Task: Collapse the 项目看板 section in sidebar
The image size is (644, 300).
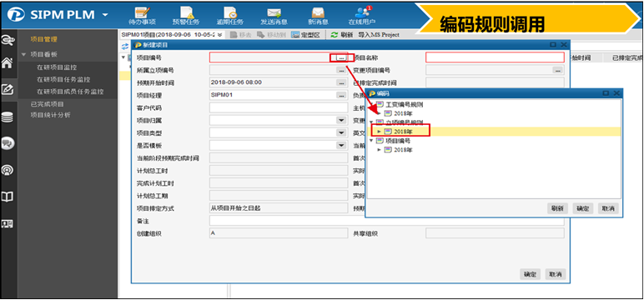Action: (x=23, y=54)
